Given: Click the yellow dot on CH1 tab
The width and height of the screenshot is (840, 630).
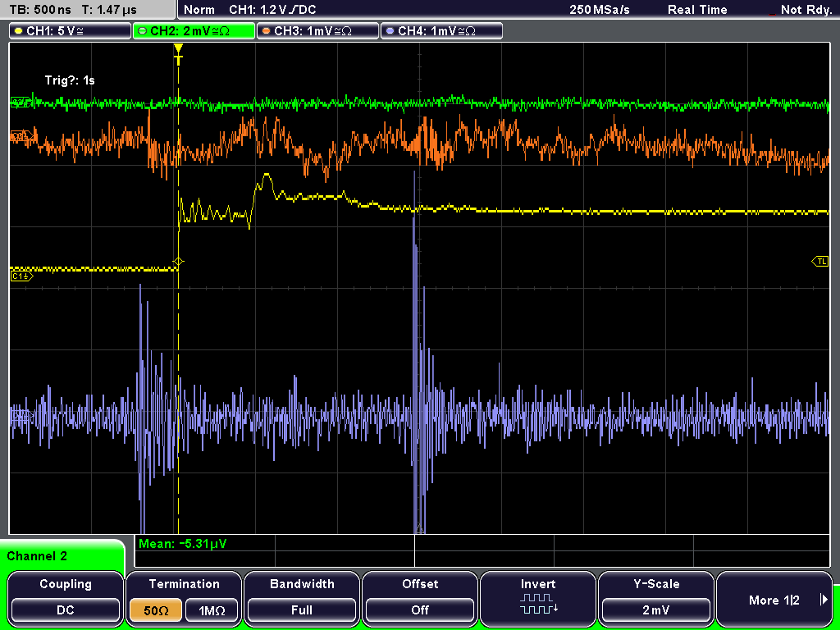Looking at the screenshot, I should [19, 31].
